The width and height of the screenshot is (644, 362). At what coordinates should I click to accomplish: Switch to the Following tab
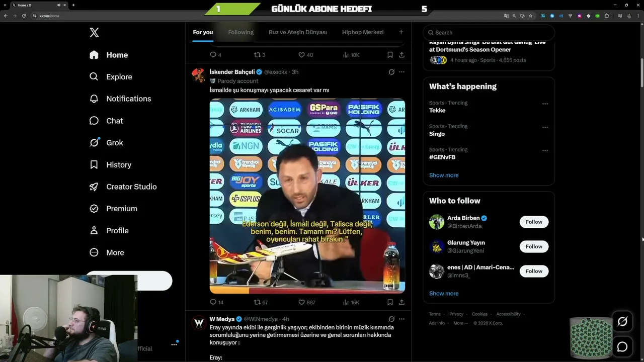tap(241, 32)
